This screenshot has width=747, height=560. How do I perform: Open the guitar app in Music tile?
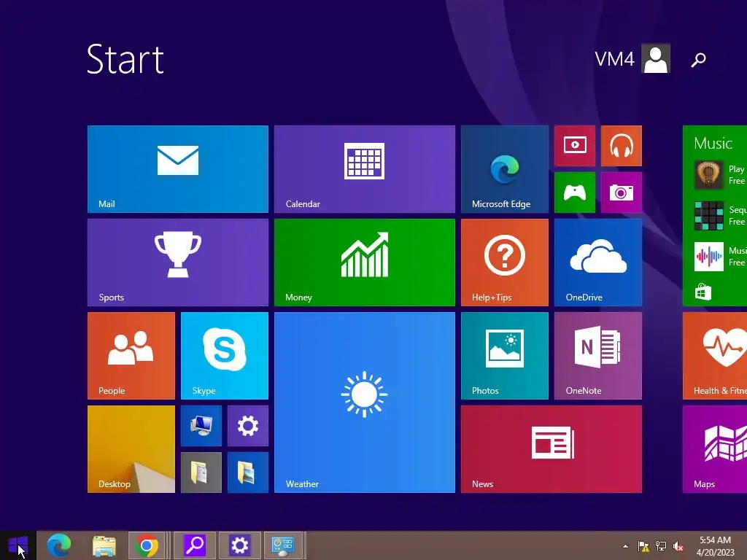coord(708,175)
